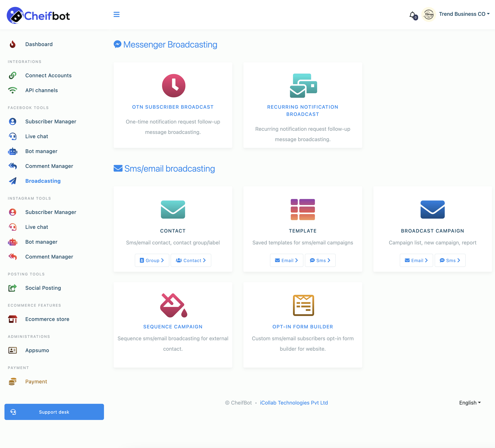Select English language dropdown
Viewport: 495px width, 448px height.
(470, 402)
